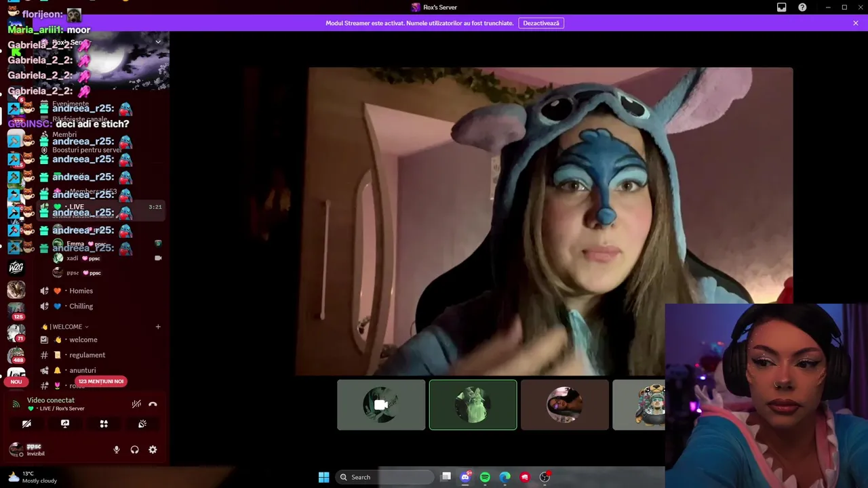
Task: Select the third participant tile
Action: [x=565, y=405]
